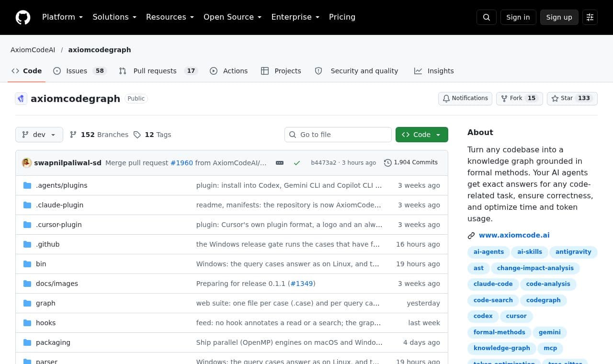Screen dimensions: 613x364
Task: Click Notifications bell button
Action: click(x=465, y=98)
